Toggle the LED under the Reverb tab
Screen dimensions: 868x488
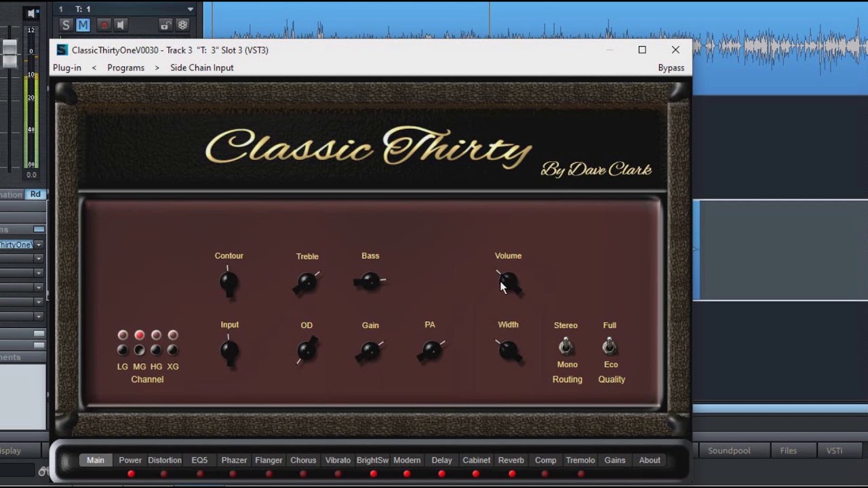(x=512, y=474)
